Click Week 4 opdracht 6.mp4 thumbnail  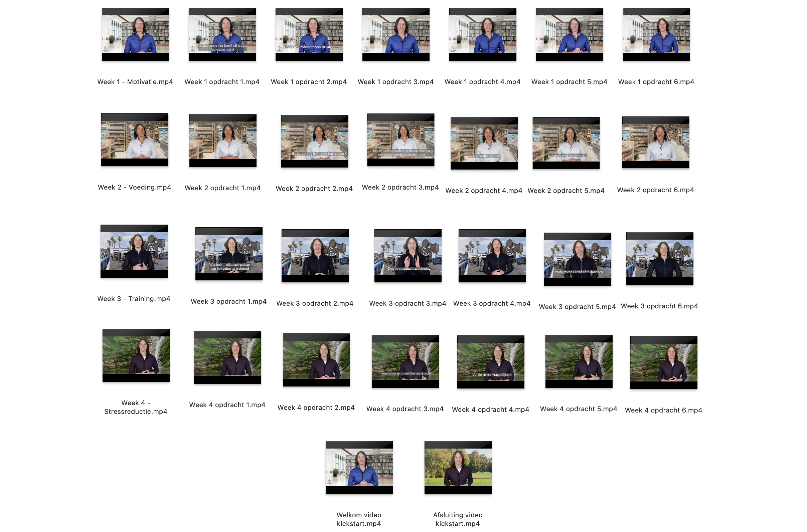pyautogui.click(x=663, y=363)
